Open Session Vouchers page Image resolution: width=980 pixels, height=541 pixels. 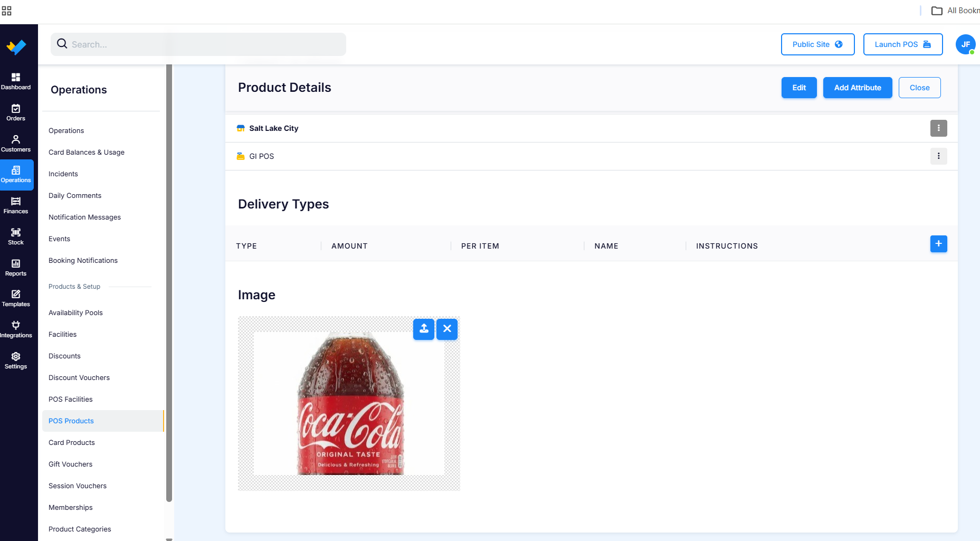pyautogui.click(x=78, y=486)
